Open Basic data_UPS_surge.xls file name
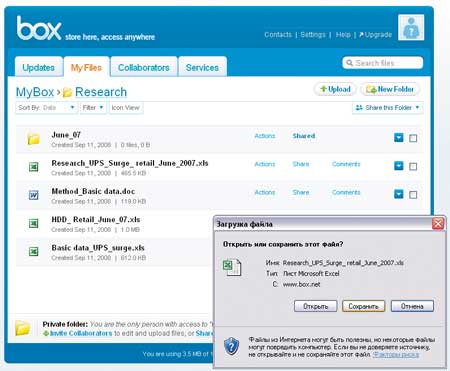This screenshot has height=371, width=450. pyautogui.click(x=98, y=248)
